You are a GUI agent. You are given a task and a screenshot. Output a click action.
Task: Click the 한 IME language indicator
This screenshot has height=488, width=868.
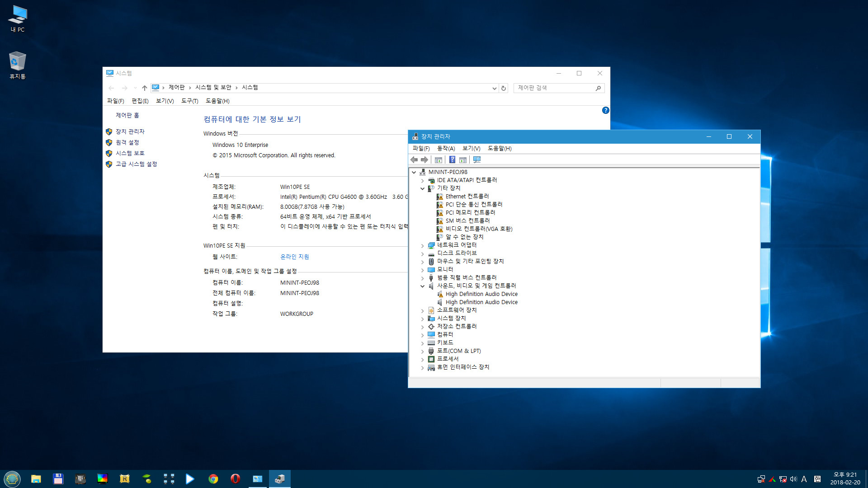click(x=817, y=479)
